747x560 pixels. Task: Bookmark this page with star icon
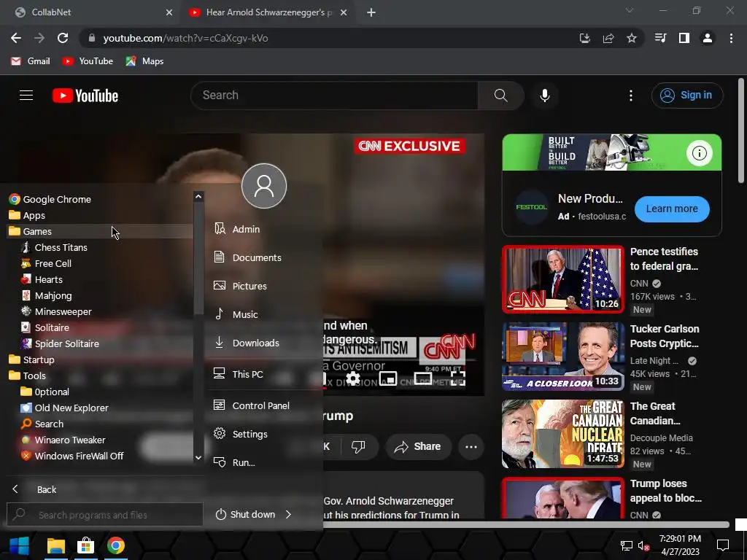pos(631,38)
